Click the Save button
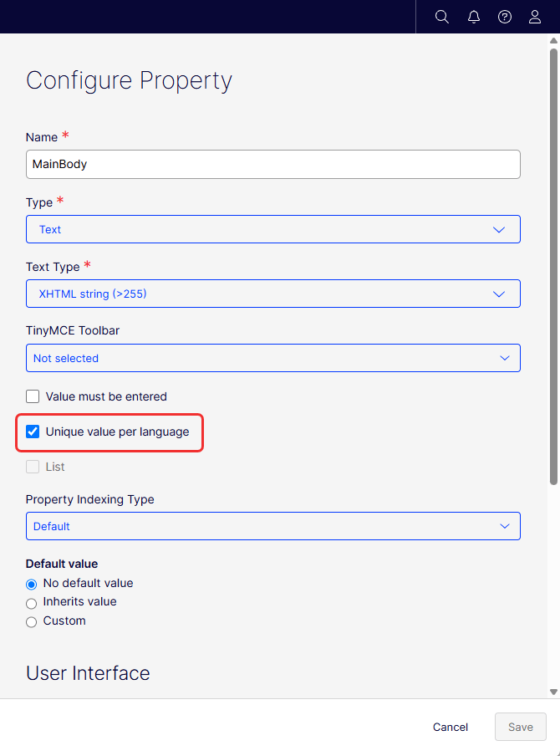 (x=520, y=727)
